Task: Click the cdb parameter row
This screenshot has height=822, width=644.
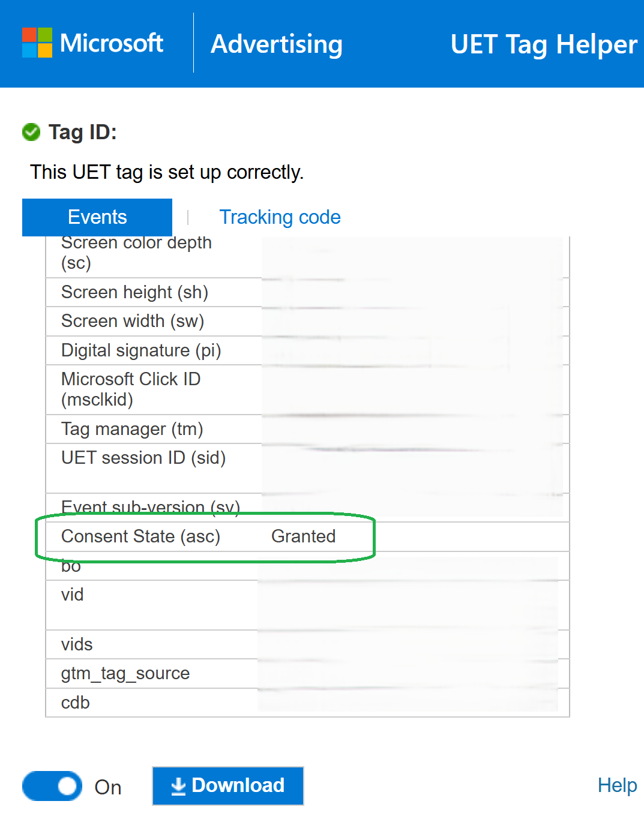Action: point(76,703)
